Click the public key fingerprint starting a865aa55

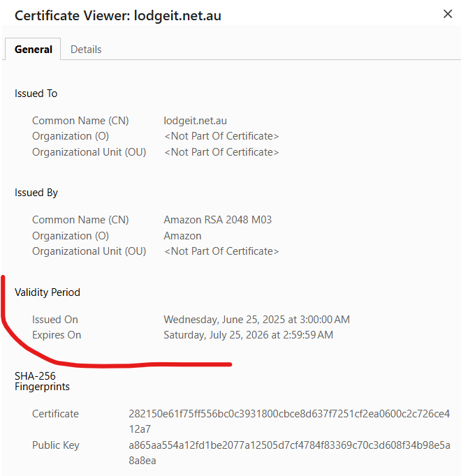coord(289,453)
